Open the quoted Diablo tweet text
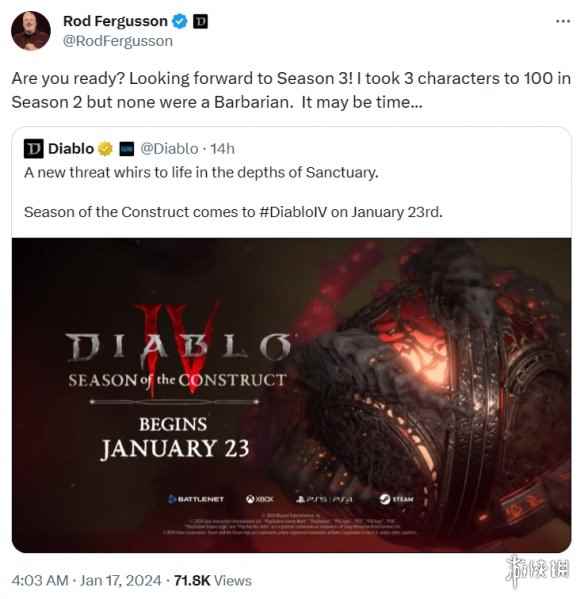 pos(233,192)
